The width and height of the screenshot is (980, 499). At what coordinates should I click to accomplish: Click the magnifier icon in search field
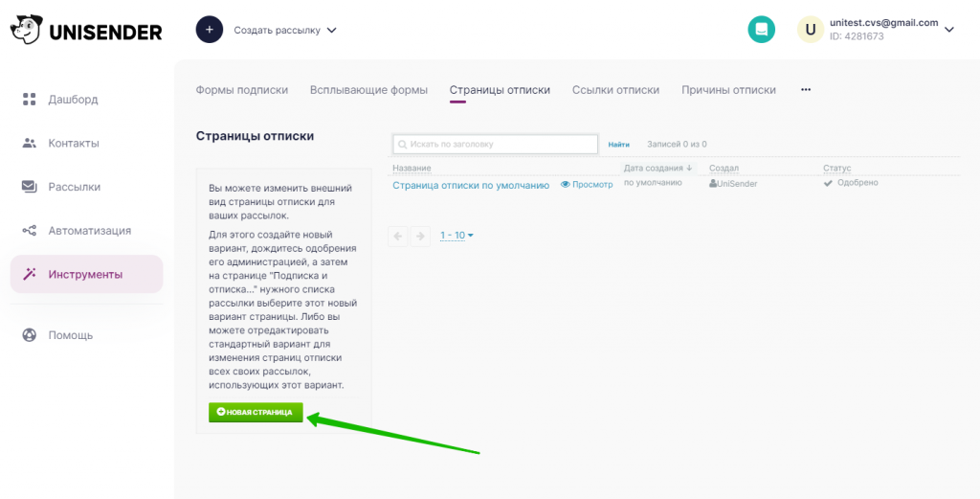point(403,145)
